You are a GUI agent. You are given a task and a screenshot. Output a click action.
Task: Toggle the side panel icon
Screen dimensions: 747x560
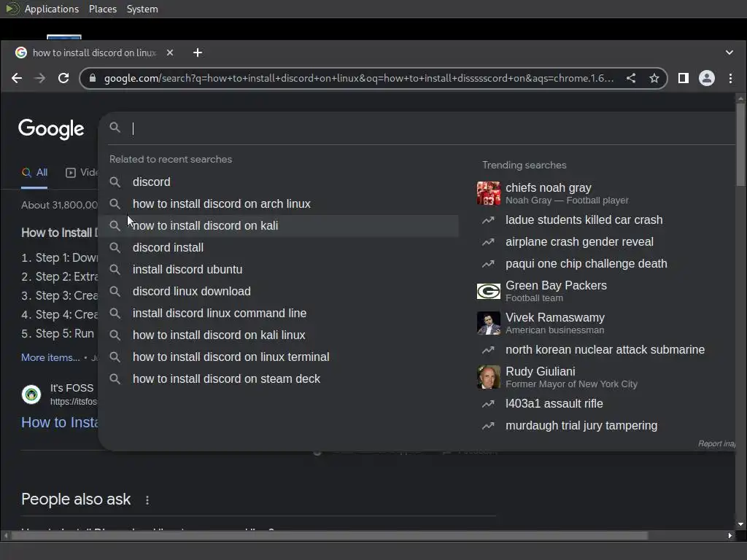click(683, 78)
